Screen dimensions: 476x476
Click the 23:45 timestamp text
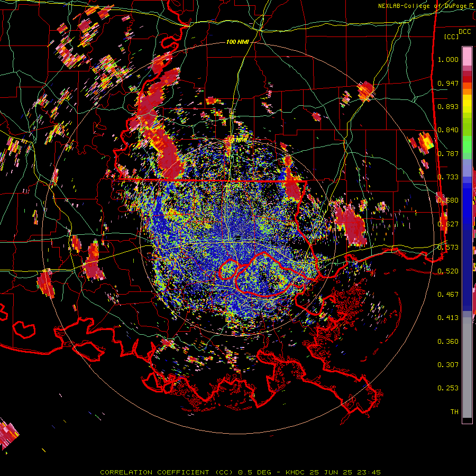[x=368, y=472]
